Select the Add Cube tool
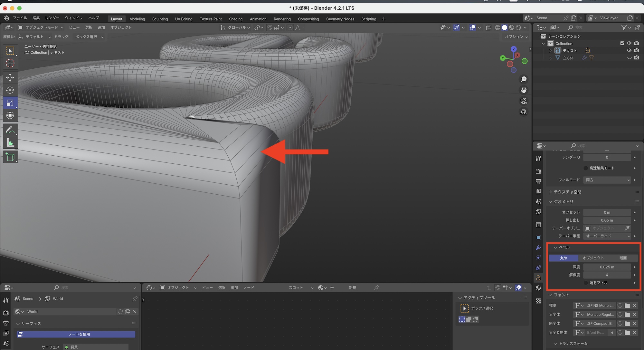The height and width of the screenshot is (350, 644). (10, 157)
